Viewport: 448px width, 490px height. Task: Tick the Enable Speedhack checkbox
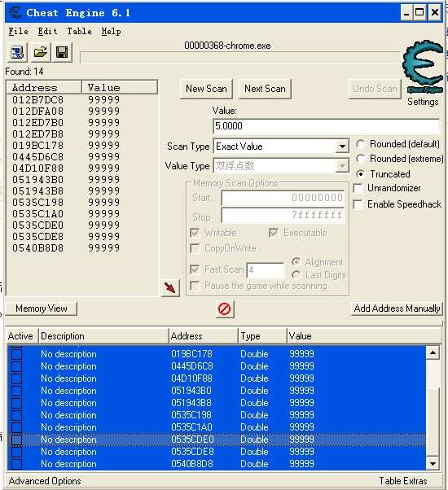(358, 204)
